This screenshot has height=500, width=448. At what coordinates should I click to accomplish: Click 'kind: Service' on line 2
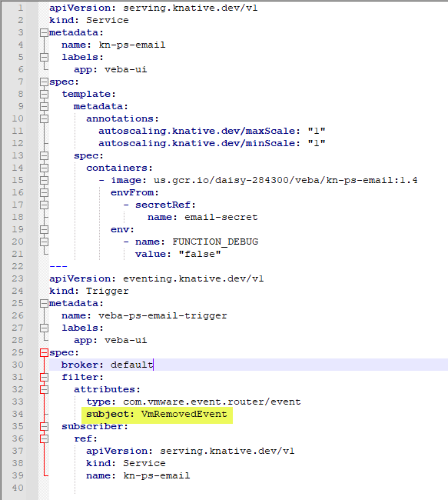point(89,20)
